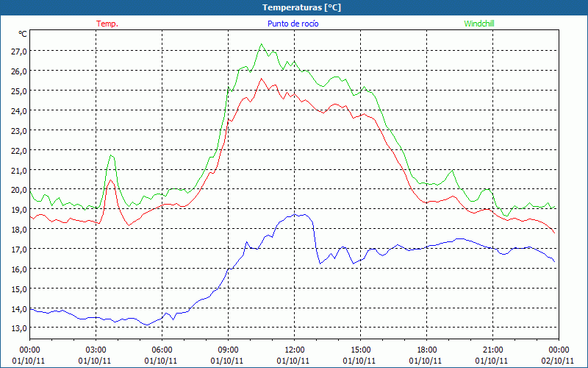Click the 19,0 y-axis value
This screenshot has height=368, width=588.
click(x=19, y=210)
